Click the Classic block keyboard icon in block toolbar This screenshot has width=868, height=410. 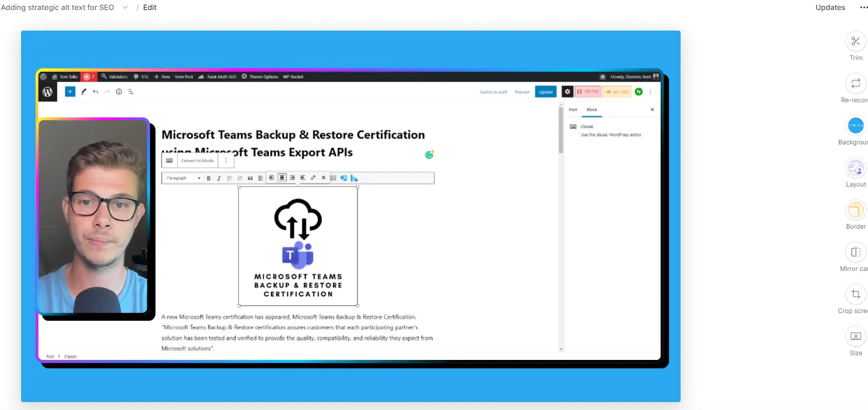[x=169, y=161]
